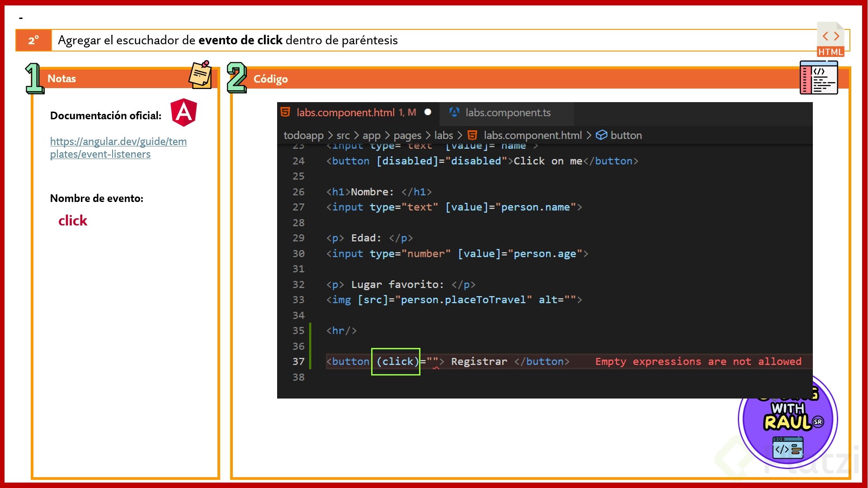Click the unsaved-changes dot on the html tab
Viewport: 868px width, 488px height.
pos(428,112)
